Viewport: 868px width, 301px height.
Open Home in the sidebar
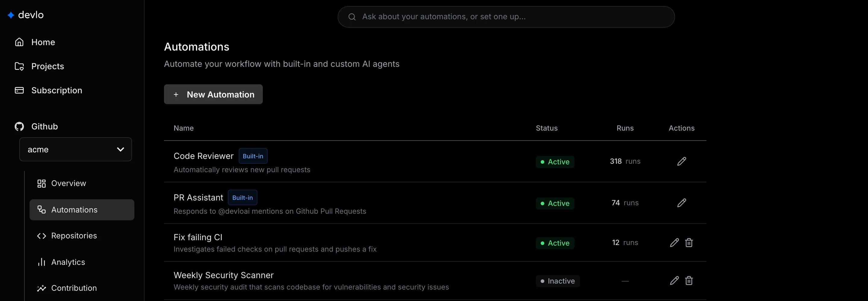tap(35, 42)
